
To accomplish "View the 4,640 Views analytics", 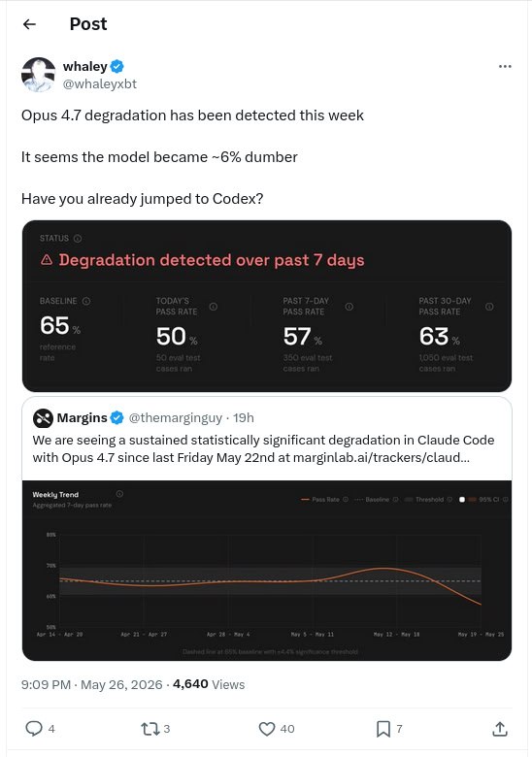I will 209,684.
